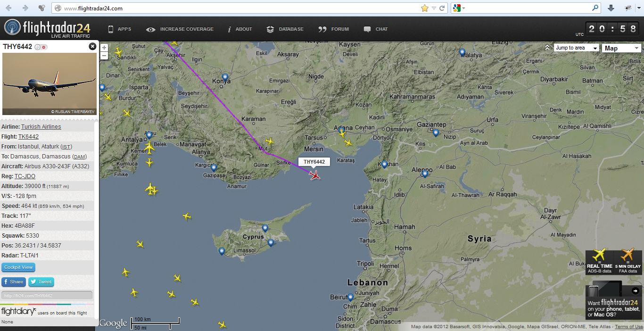This screenshot has width=644, height=331.
Task: Open the Map type dropdown
Action: [621, 48]
